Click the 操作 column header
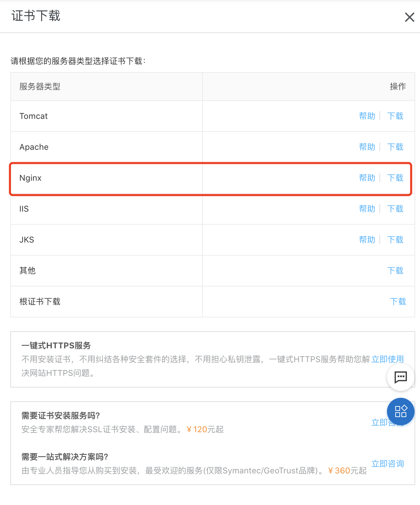 click(x=398, y=87)
